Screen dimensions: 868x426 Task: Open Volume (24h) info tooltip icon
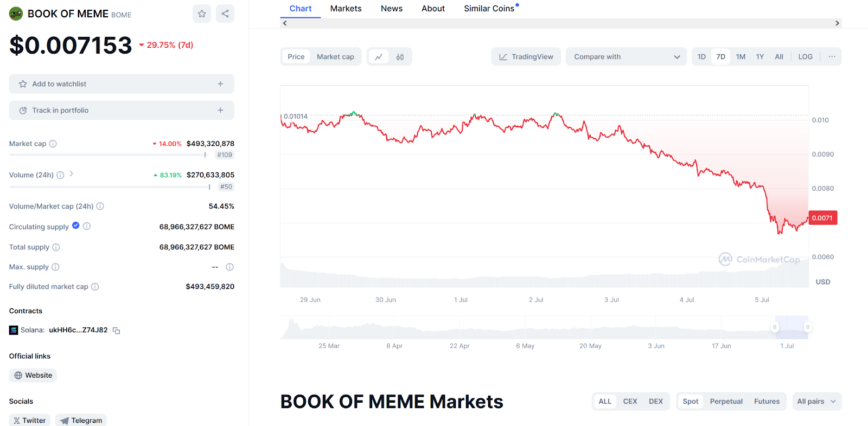[x=60, y=175]
